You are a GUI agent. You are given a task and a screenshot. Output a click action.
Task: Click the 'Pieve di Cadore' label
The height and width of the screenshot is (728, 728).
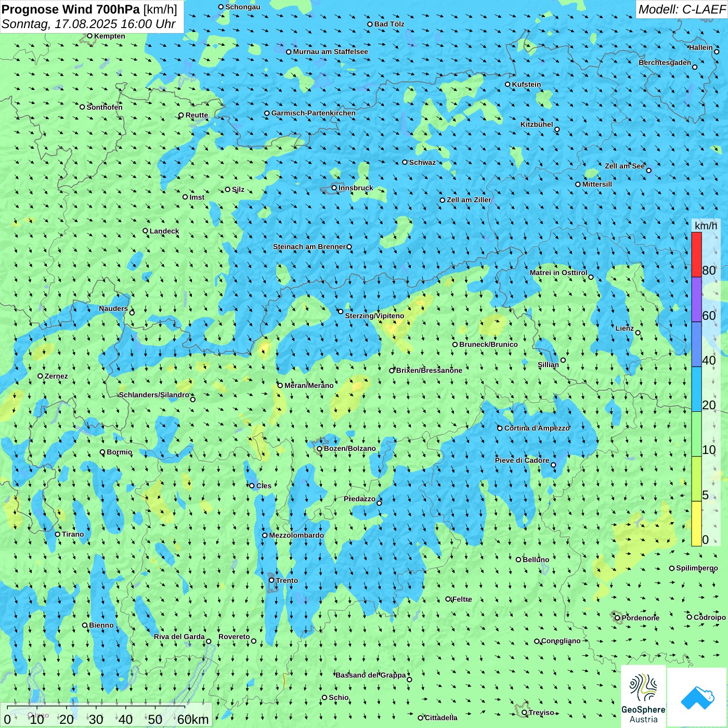click(x=522, y=460)
